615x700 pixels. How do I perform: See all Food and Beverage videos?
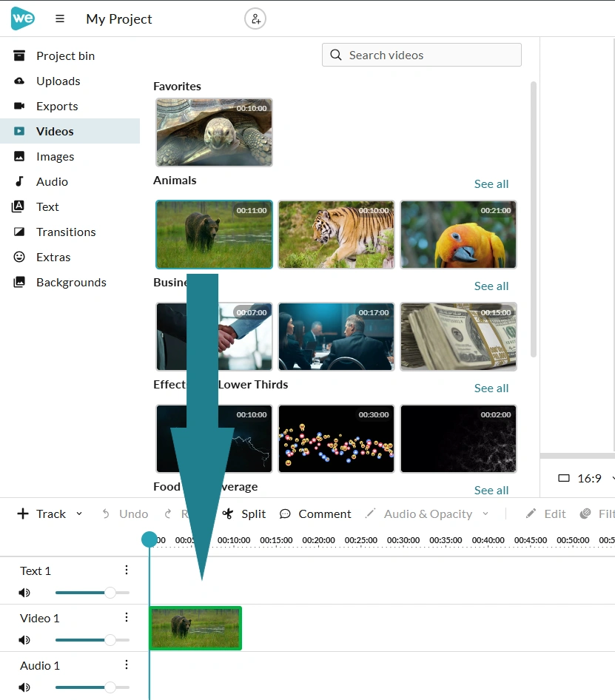pyautogui.click(x=491, y=490)
